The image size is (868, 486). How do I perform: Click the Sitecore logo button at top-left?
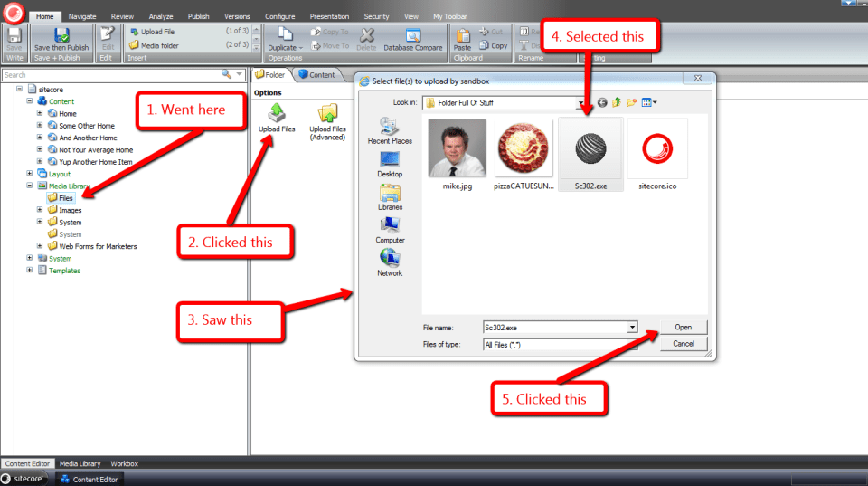coord(13,12)
